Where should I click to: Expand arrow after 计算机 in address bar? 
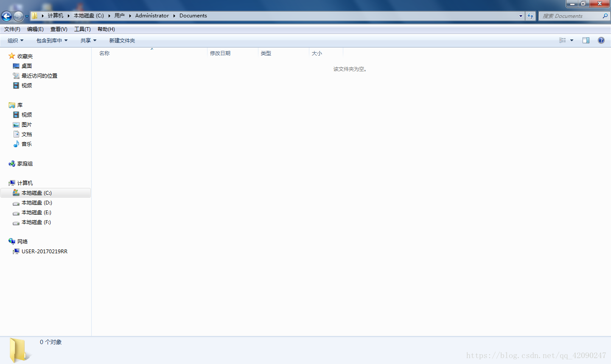pyautogui.click(x=68, y=16)
